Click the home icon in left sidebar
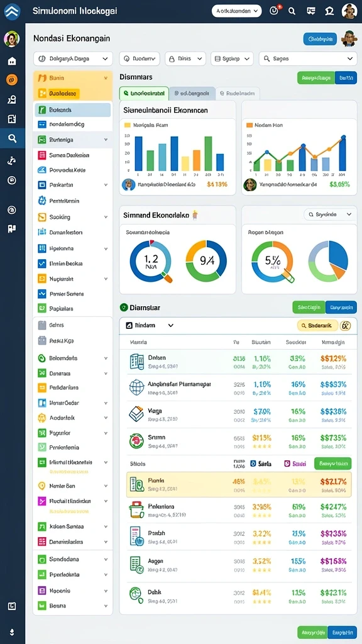The image size is (362, 644). pyautogui.click(x=12, y=61)
